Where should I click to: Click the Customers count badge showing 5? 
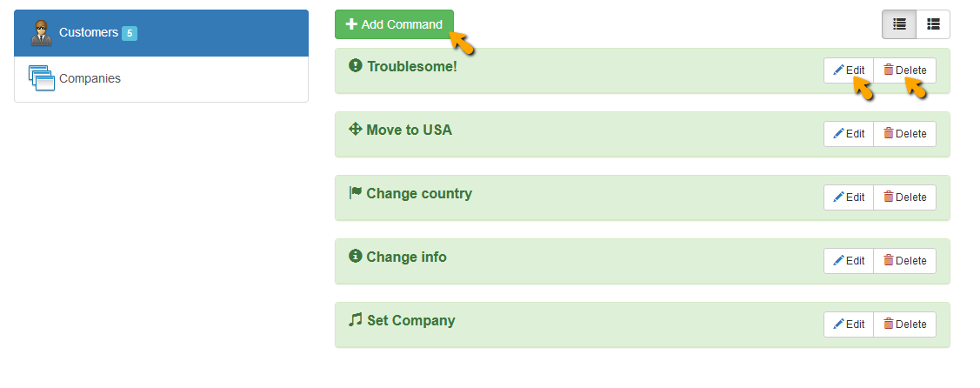pyautogui.click(x=130, y=33)
